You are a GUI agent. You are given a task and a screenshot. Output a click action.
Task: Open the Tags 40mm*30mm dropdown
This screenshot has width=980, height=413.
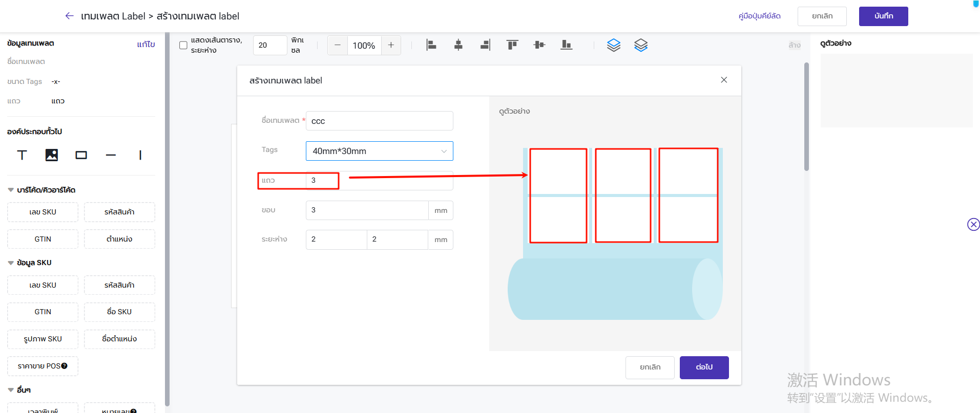379,151
